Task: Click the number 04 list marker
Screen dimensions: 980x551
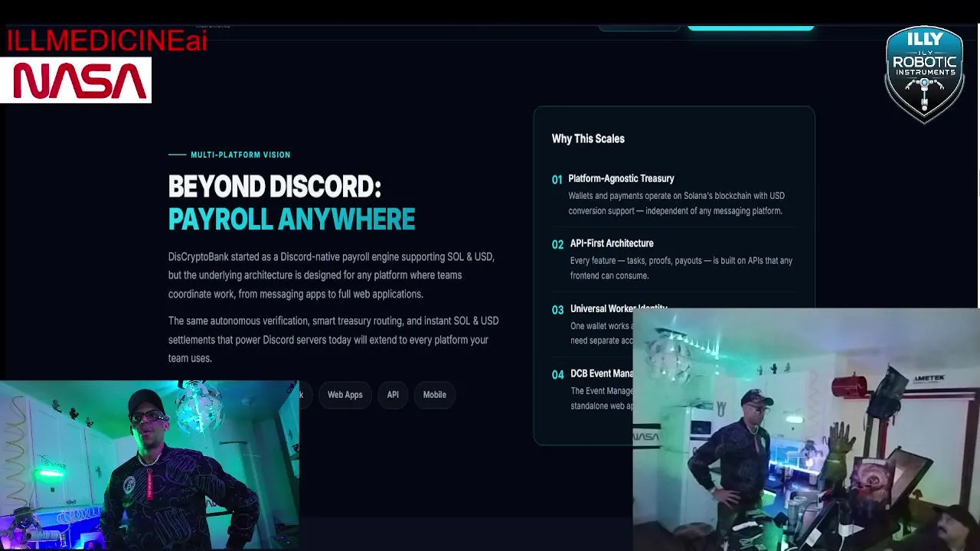Action: 557,374
